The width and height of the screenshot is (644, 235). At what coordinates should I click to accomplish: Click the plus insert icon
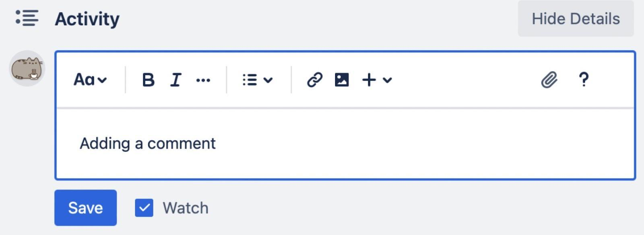[369, 80]
